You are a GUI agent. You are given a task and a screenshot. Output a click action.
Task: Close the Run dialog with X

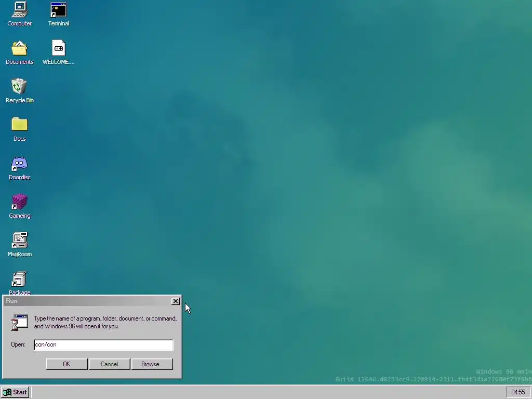(176, 301)
